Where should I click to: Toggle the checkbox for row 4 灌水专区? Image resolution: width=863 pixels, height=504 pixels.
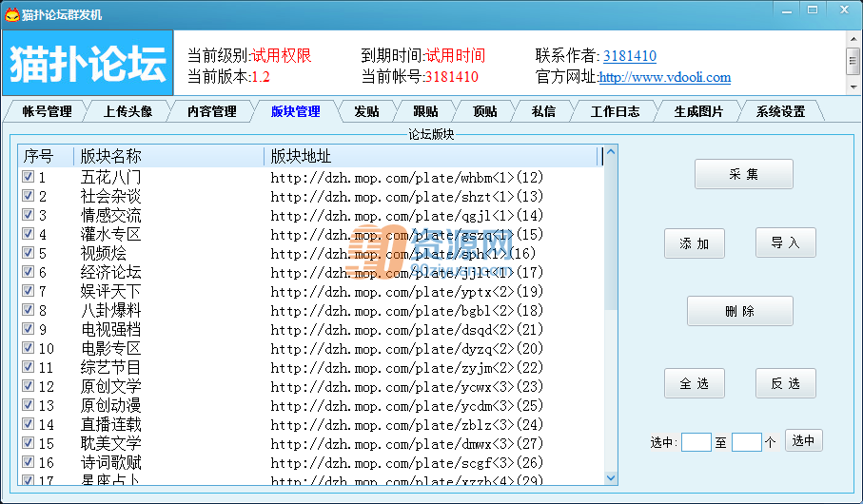pos(29,234)
